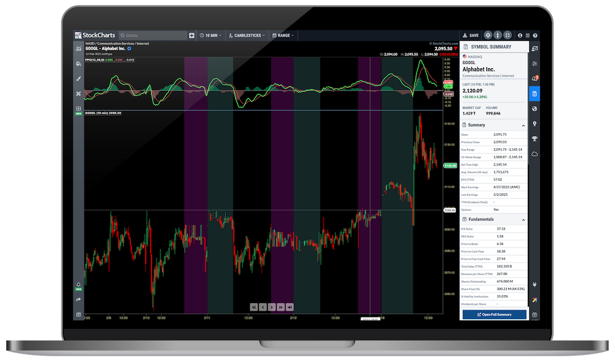Toggle the vertical price line mode button
This screenshot has width=615, height=364.
tap(497, 35)
